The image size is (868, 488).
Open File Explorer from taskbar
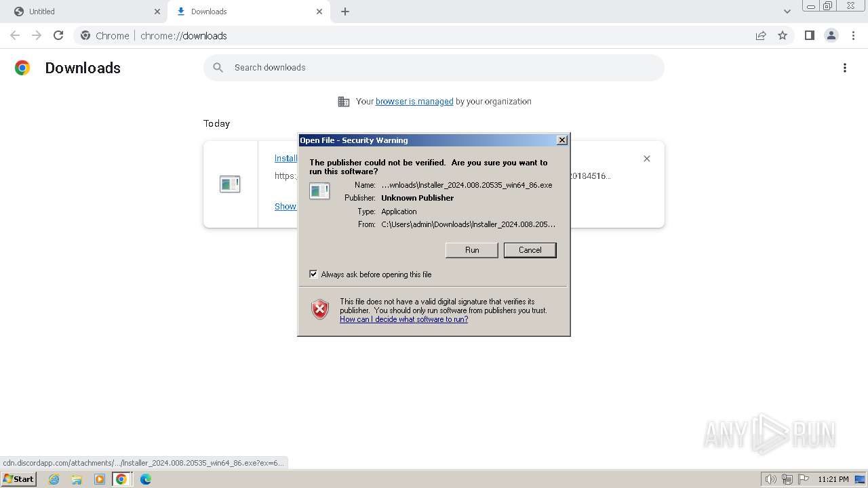pos(77,479)
